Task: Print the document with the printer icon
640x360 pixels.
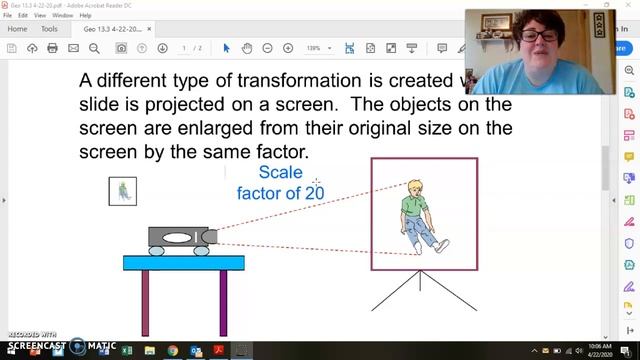Action: [52, 48]
